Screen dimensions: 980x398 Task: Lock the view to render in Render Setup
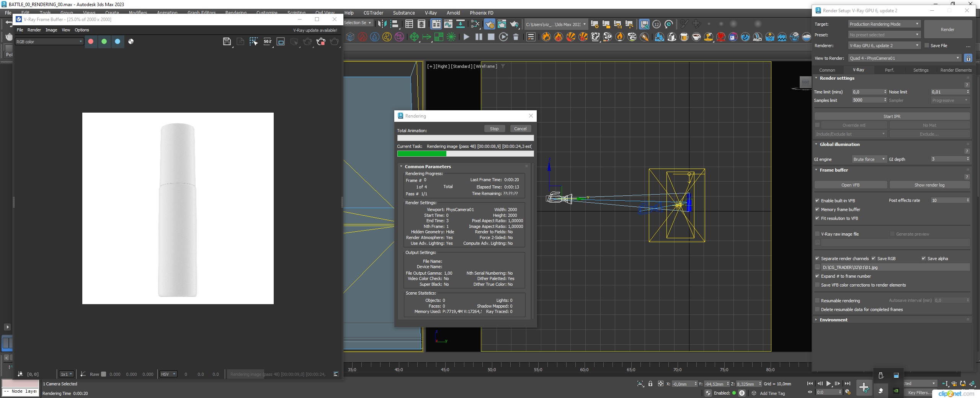[968, 58]
